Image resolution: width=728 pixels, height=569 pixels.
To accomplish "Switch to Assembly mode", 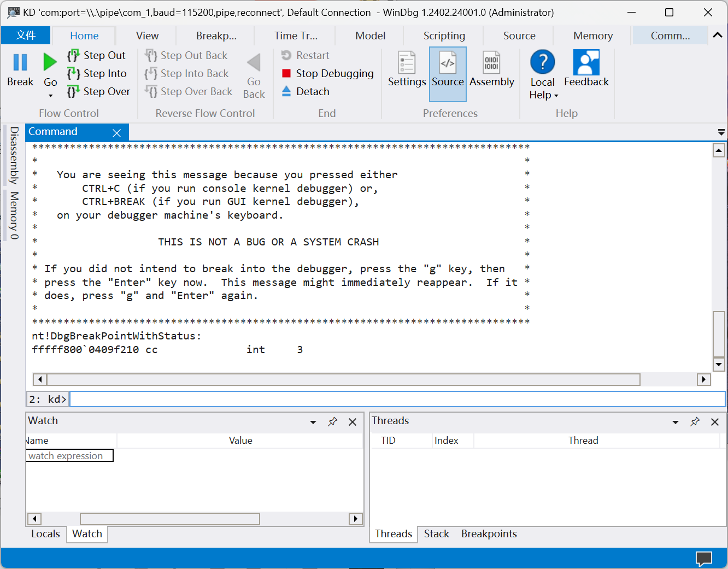I will point(491,63).
